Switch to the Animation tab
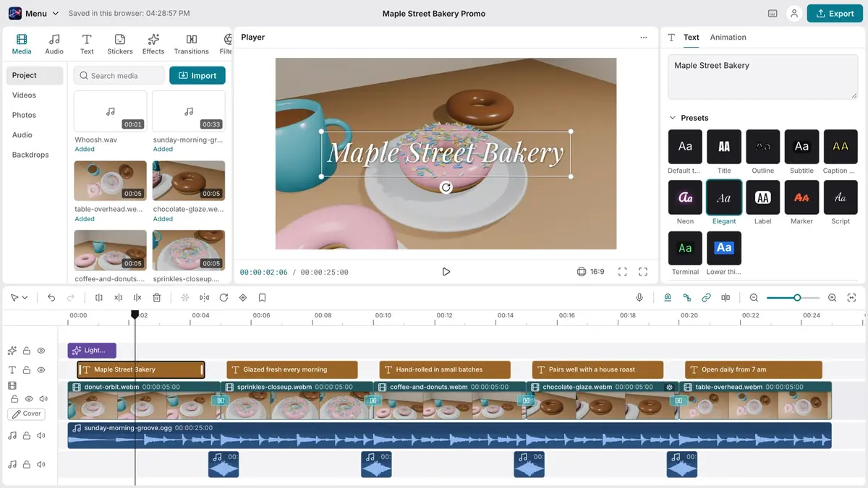 click(x=728, y=38)
